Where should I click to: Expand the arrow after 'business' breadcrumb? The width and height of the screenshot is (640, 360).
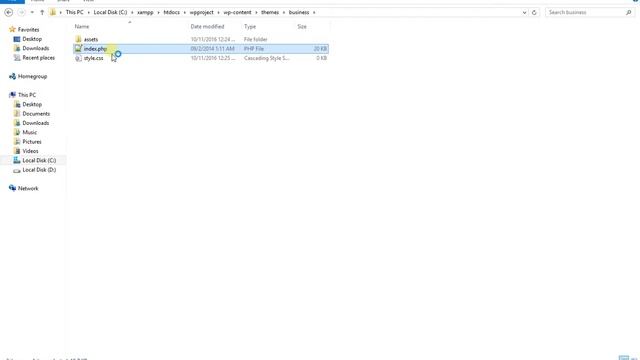click(314, 13)
